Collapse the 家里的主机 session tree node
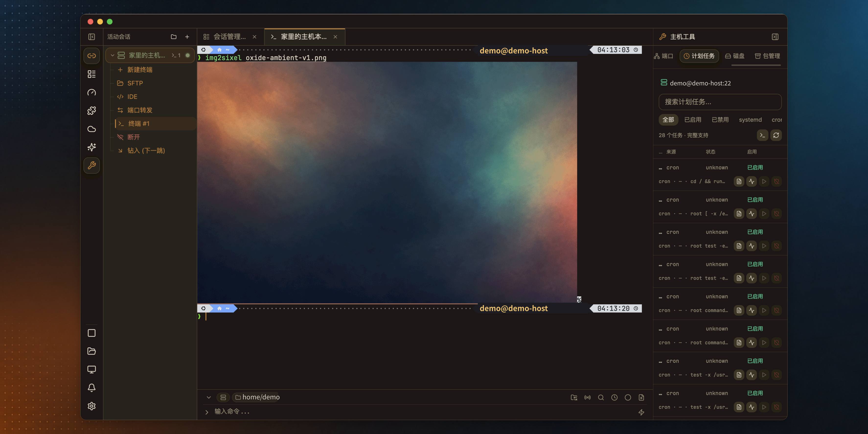This screenshot has height=434, width=868. (113, 55)
